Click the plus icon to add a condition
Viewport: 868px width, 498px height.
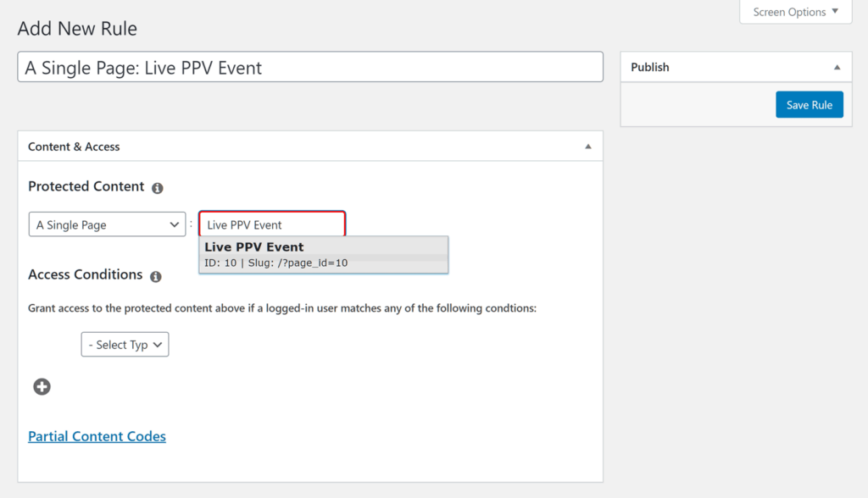pyautogui.click(x=42, y=386)
